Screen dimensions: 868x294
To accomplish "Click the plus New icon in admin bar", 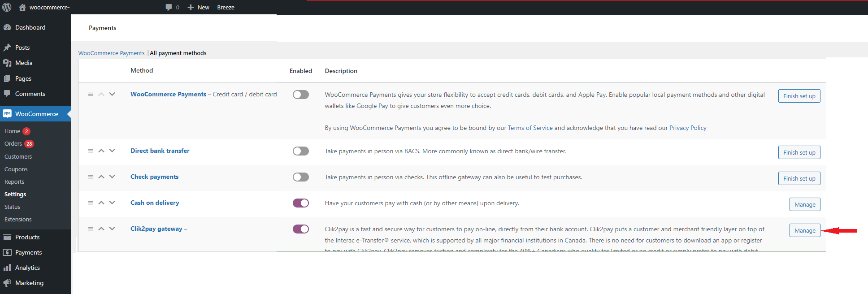I will 191,7.
